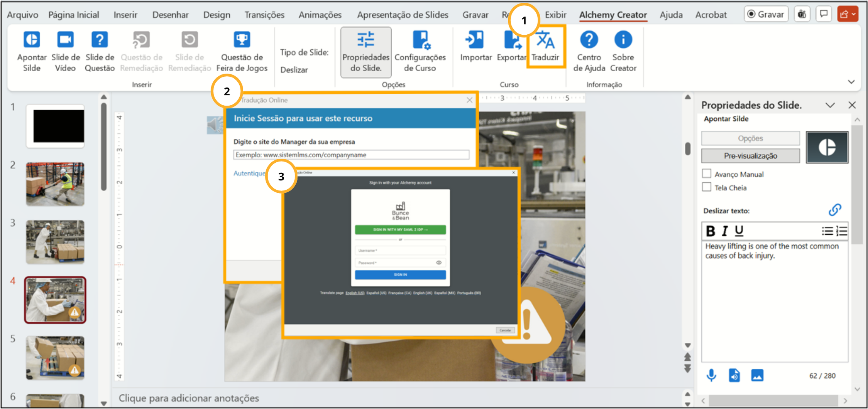The height and width of the screenshot is (409, 868).
Task: Enable the Avanço Manual checkbox
Action: point(707,174)
